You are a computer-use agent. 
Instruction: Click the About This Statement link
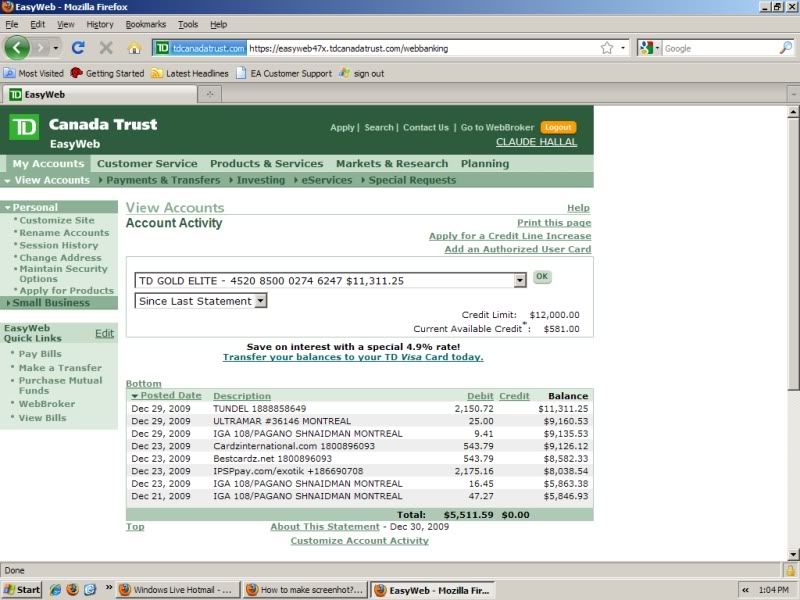[324, 527]
